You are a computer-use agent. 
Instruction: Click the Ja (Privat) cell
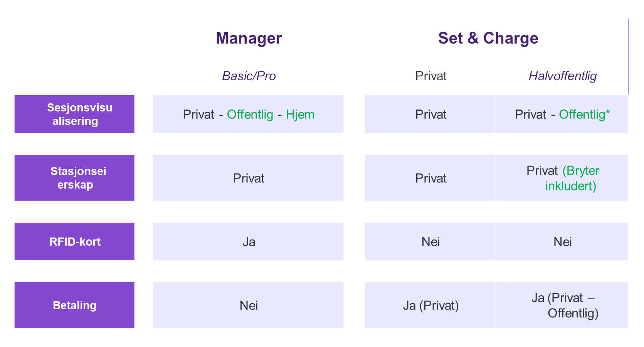(430, 305)
